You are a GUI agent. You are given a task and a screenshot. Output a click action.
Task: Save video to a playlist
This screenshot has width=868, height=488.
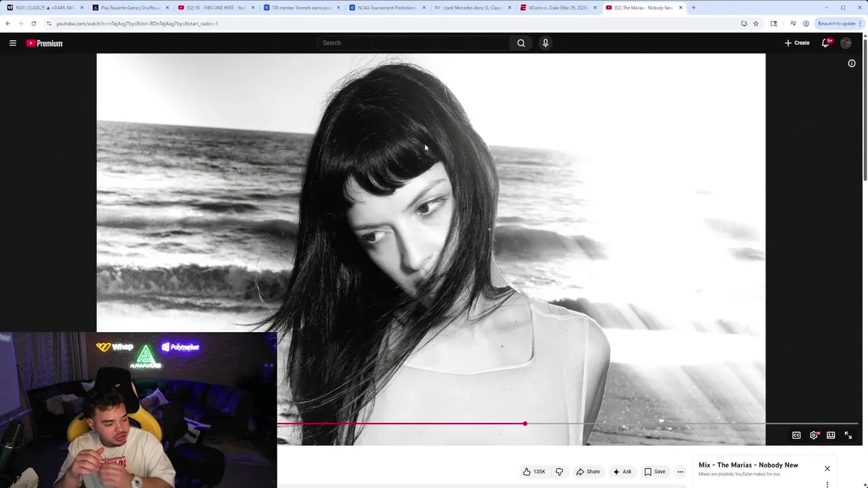click(655, 472)
